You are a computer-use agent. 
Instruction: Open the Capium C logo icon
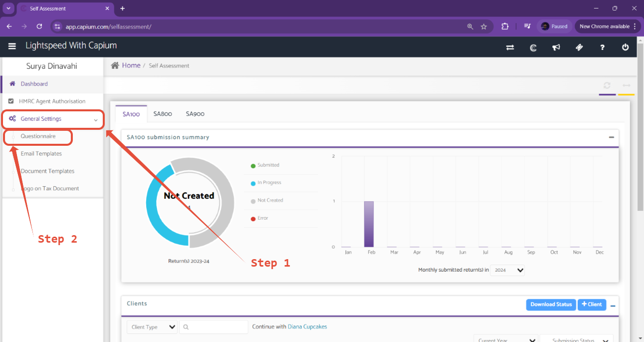coord(533,47)
